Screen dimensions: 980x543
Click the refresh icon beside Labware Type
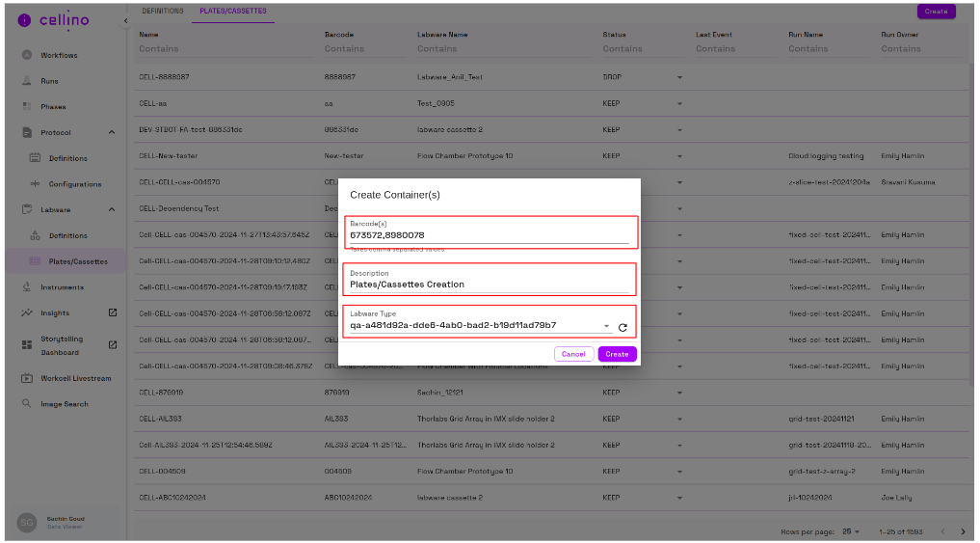(622, 327)
